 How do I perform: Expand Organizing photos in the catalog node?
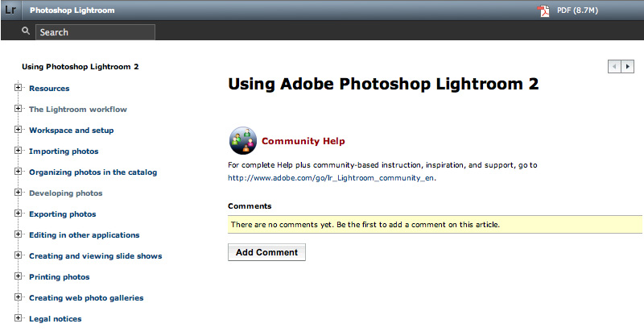click(x=18, y=172)
